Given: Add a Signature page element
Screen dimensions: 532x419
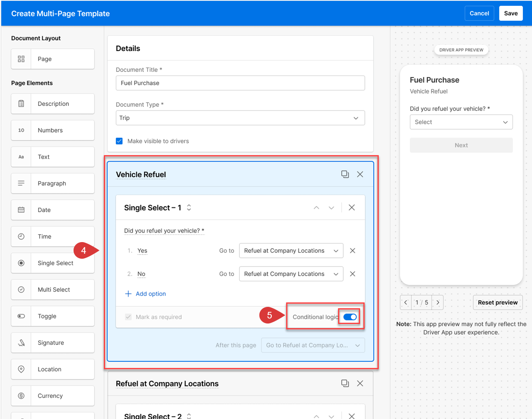Looking at the screenshot, I should point(53,343).
